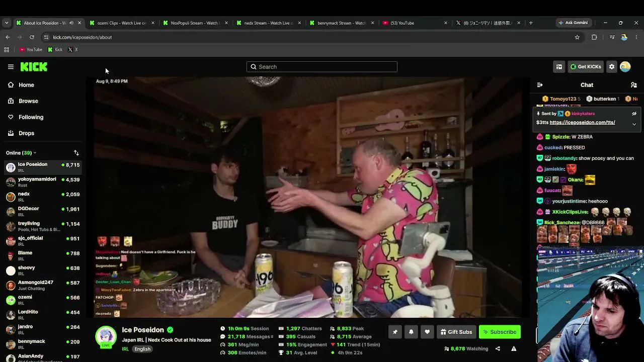Report the stream with the warning icon
Screen dimensions: 644x362
(514, 348)
